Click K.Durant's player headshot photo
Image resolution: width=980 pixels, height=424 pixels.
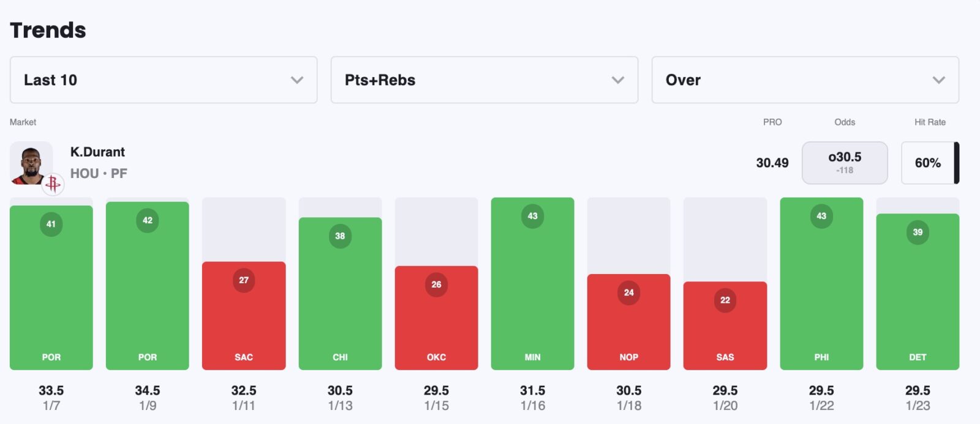pyautogui.click(x=31, y=162)
